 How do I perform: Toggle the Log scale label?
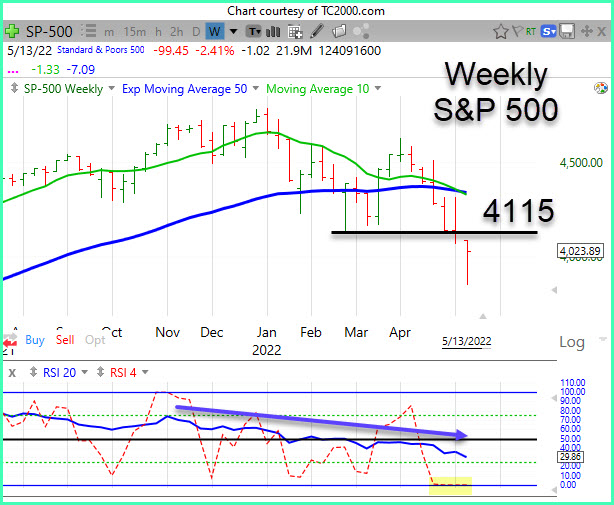572,342
